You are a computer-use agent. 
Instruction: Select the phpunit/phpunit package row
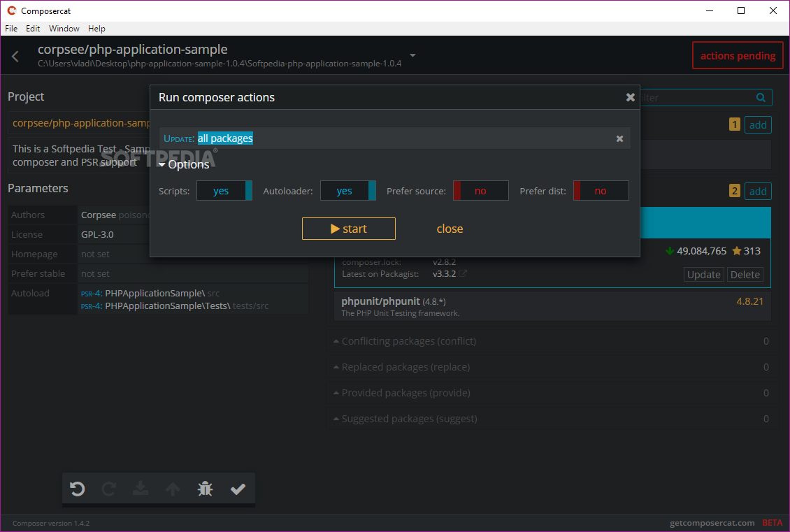point(552,306)
